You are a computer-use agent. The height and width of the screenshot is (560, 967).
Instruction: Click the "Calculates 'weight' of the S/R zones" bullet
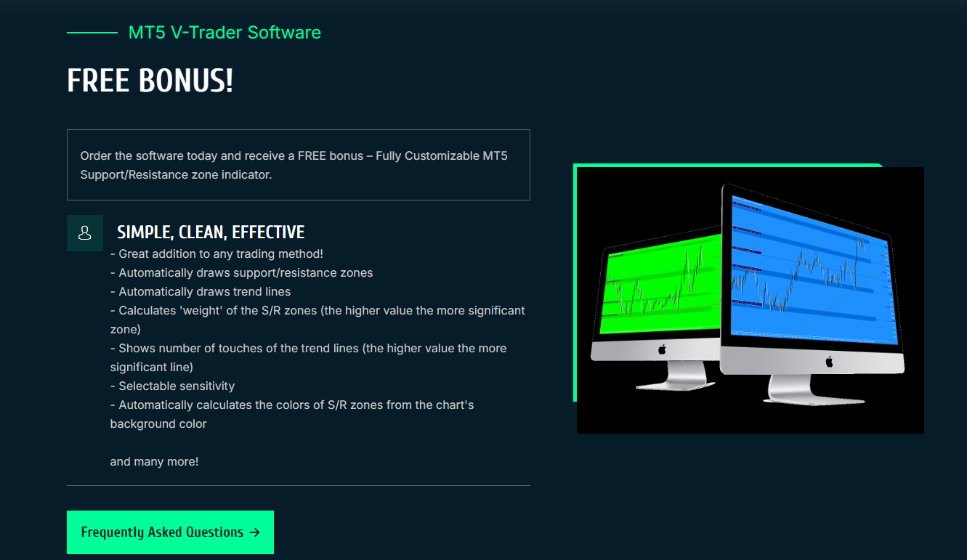(317, 310)
